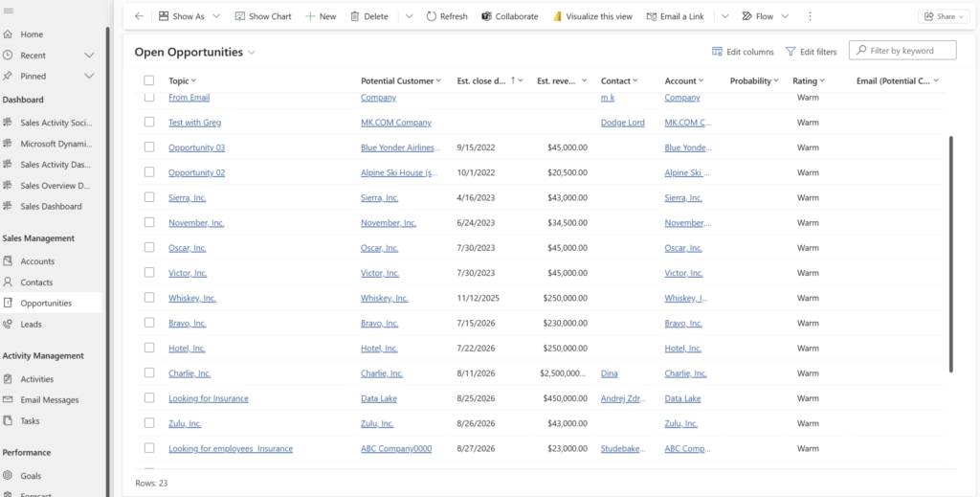Click the Filter by keyword field

point(902,50)
